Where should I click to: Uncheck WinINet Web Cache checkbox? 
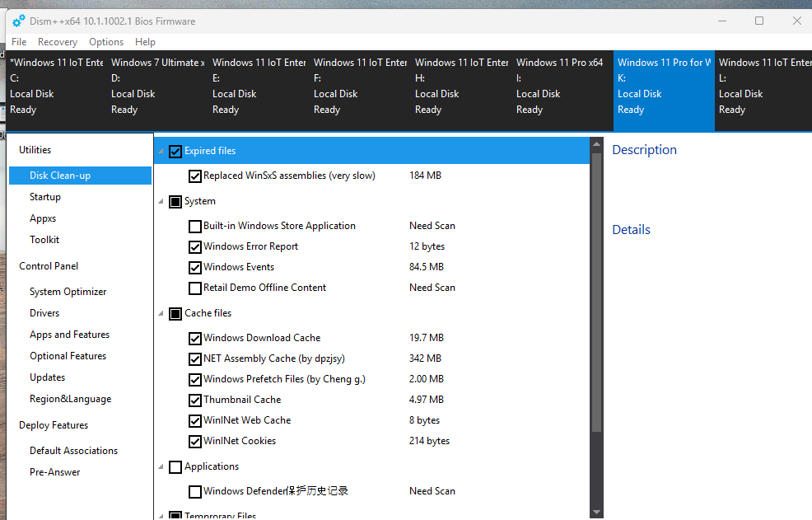[x=195, y=421]
